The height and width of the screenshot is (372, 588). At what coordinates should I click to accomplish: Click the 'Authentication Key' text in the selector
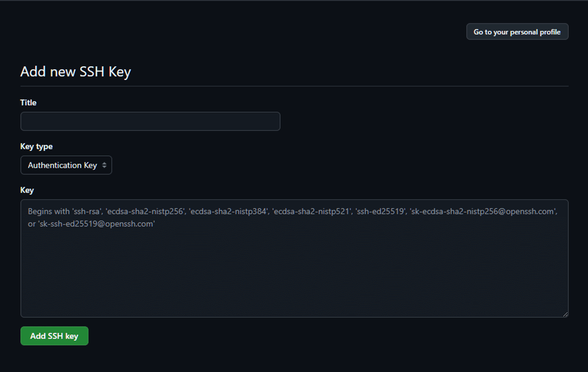[62, 165]
